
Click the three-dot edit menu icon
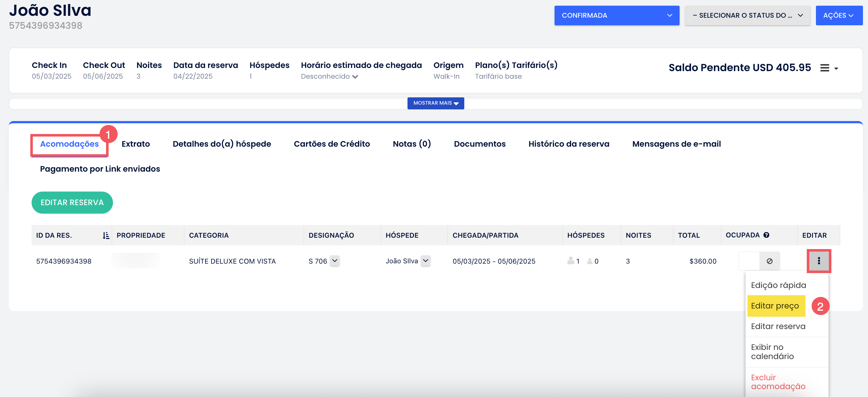click(x=818, y=261)
